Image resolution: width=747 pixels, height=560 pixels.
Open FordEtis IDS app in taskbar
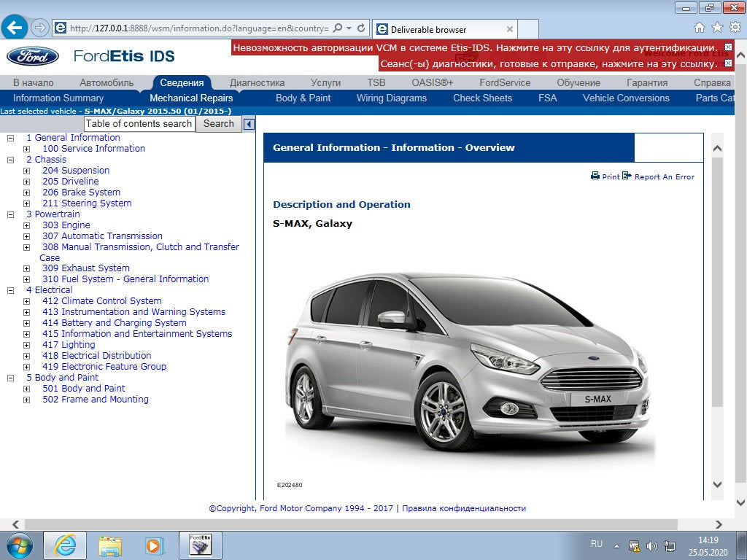200,545
